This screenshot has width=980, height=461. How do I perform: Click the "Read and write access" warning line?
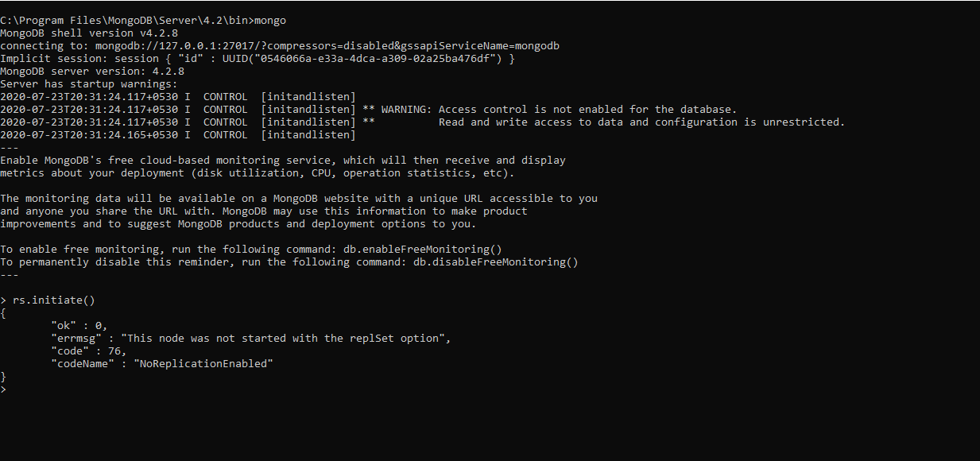(641, 122)
